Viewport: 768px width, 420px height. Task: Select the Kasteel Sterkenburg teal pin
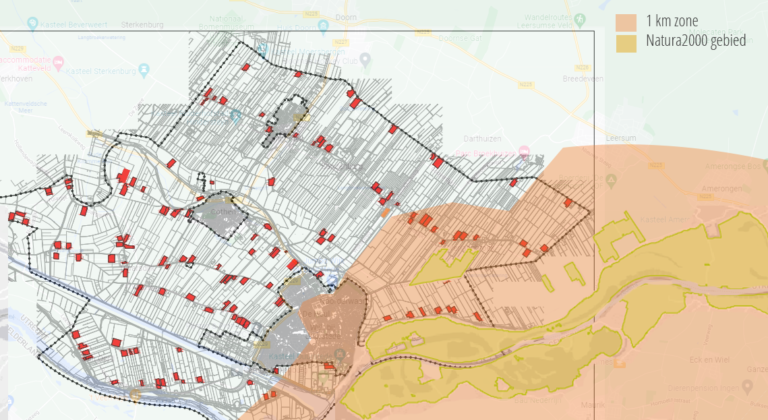(x=145, y=69)
